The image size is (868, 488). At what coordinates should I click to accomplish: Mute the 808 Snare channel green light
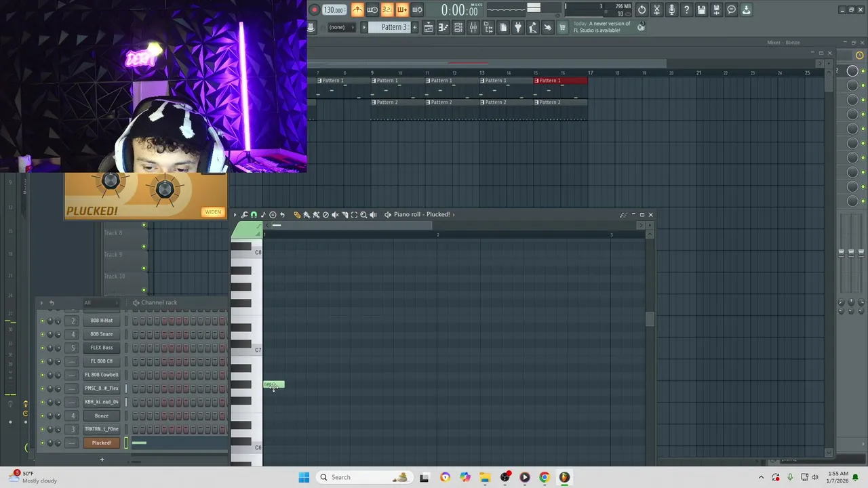tap(42, 334)
